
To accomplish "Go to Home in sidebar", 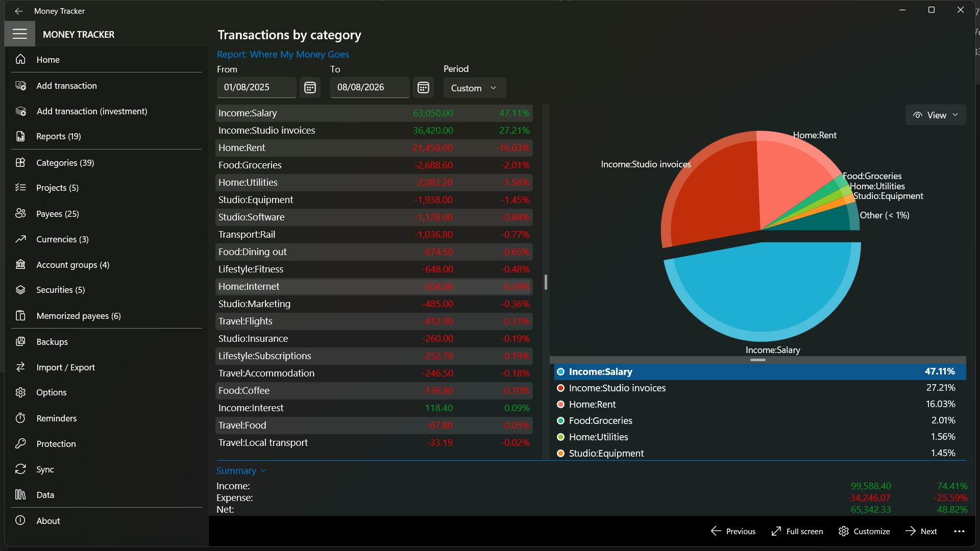I will coord(107,60).
